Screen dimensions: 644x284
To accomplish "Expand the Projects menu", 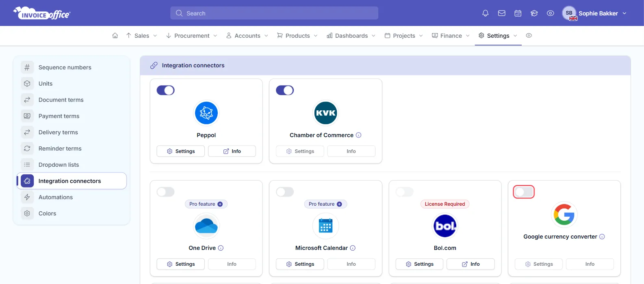I will click(404, 36).
